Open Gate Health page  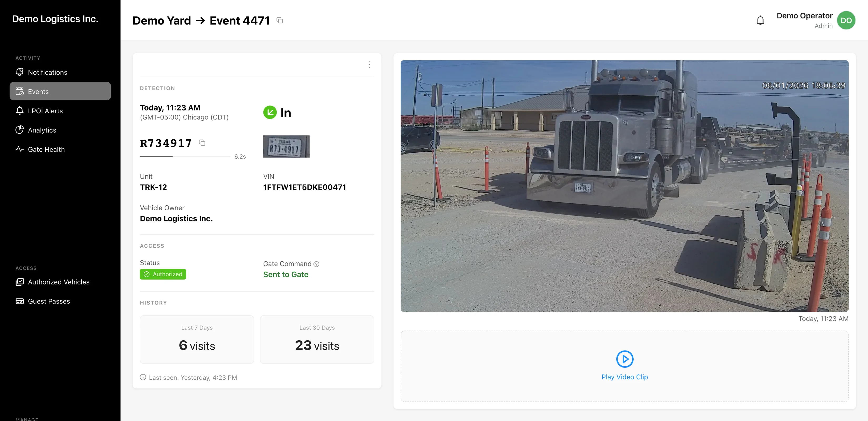[x=60, y=149]
